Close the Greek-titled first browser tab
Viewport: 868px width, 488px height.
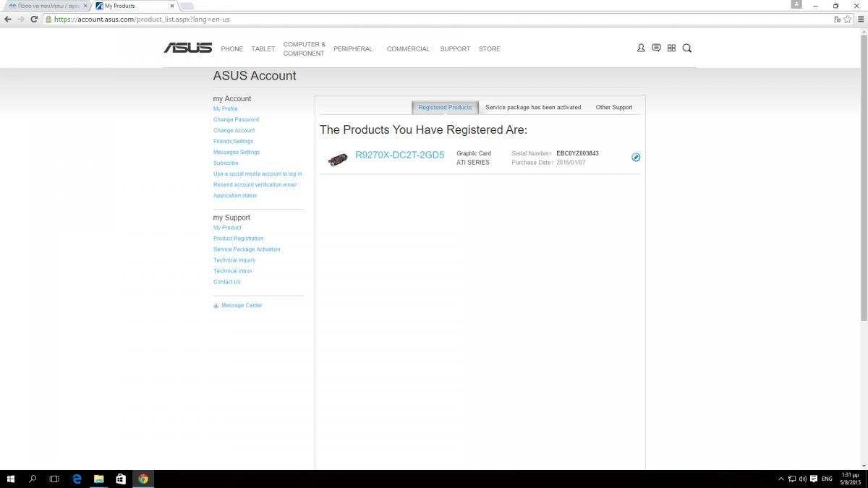pos(86,6)
